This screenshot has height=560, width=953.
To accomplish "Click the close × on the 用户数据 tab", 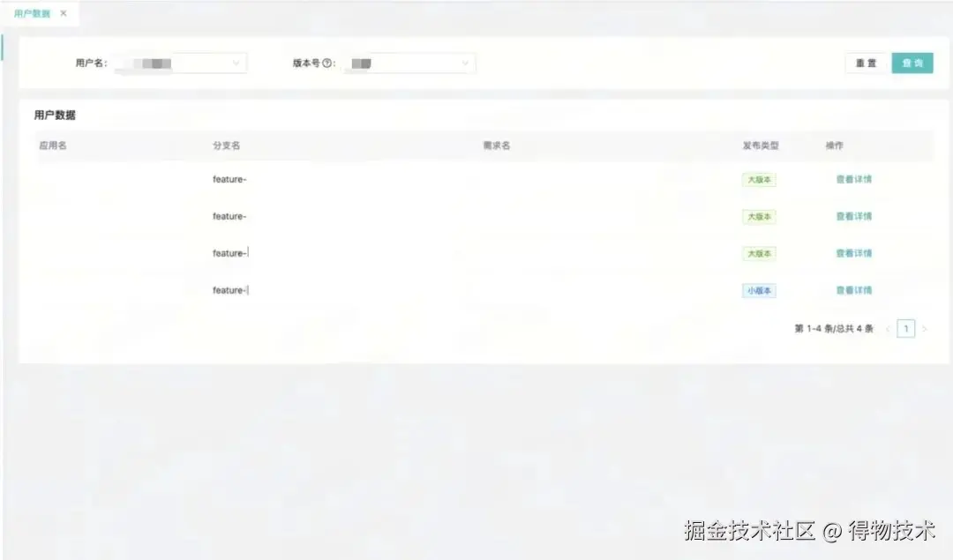I will point(62,13).
